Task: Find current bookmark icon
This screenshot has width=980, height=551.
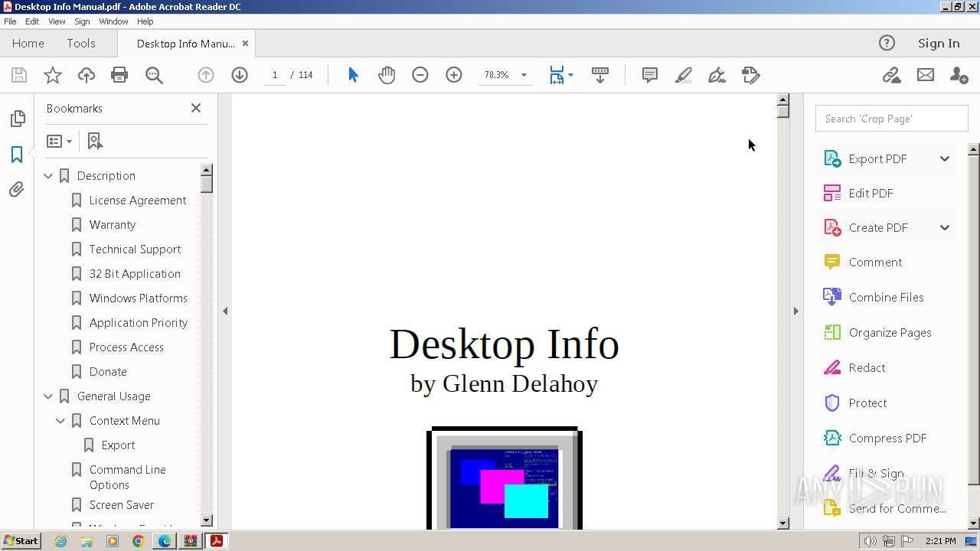Action: [x=95, y=141]
